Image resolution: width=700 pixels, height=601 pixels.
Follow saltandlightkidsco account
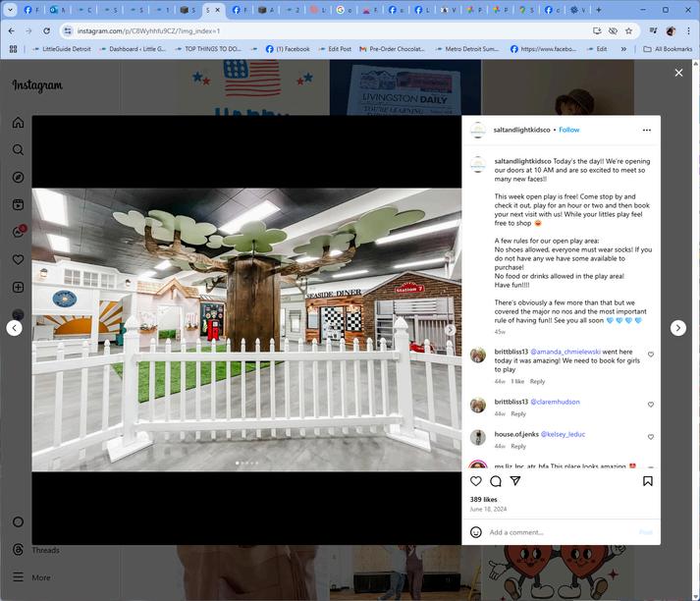[x=568, y=130]
